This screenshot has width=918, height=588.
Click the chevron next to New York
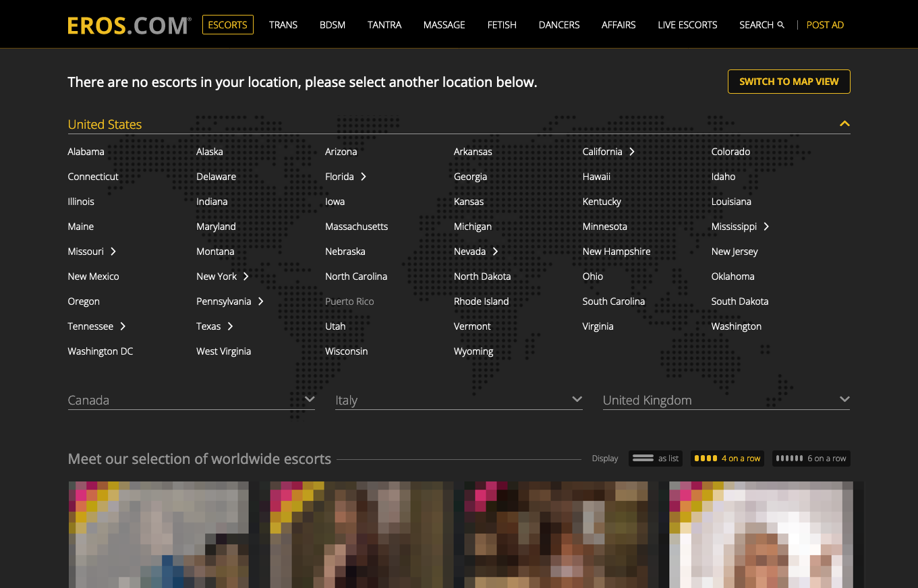[x=246, y=276]
